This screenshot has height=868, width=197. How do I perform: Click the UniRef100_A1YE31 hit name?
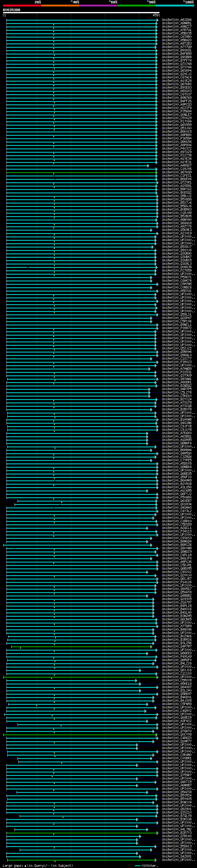click(177, 162)
